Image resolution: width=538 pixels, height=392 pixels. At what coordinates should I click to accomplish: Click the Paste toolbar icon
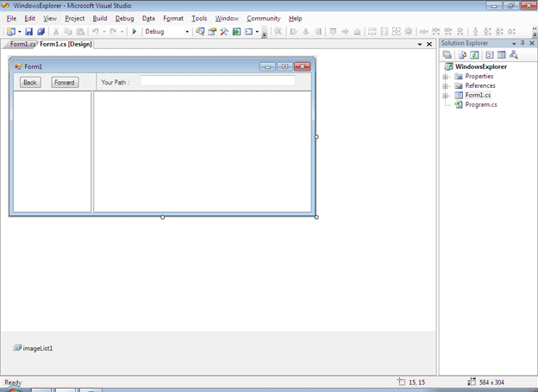pos(80,32)
